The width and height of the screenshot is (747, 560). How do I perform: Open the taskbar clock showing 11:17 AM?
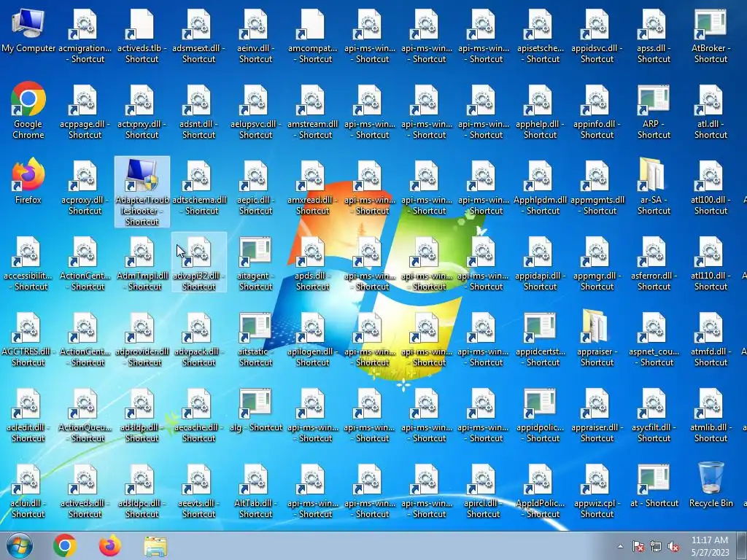(710, 545)
